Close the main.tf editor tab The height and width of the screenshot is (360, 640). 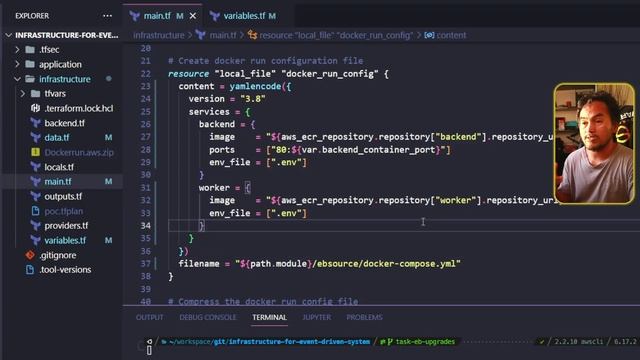[x=193, y=16]
